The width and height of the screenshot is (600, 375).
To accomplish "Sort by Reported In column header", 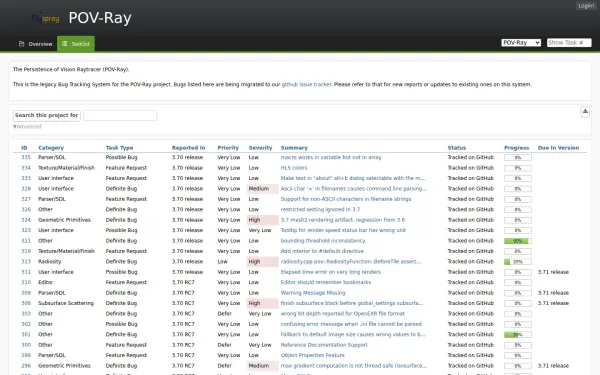I will [188, 148].
